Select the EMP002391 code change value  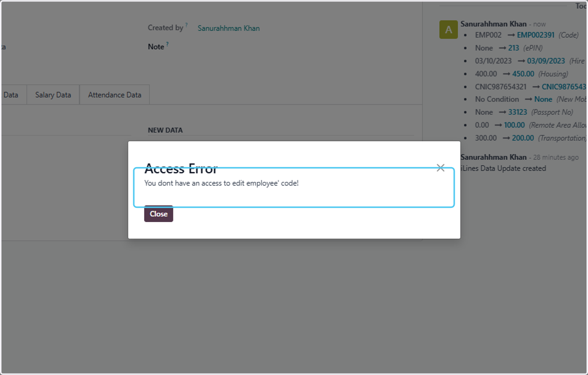tap(536, 35)
